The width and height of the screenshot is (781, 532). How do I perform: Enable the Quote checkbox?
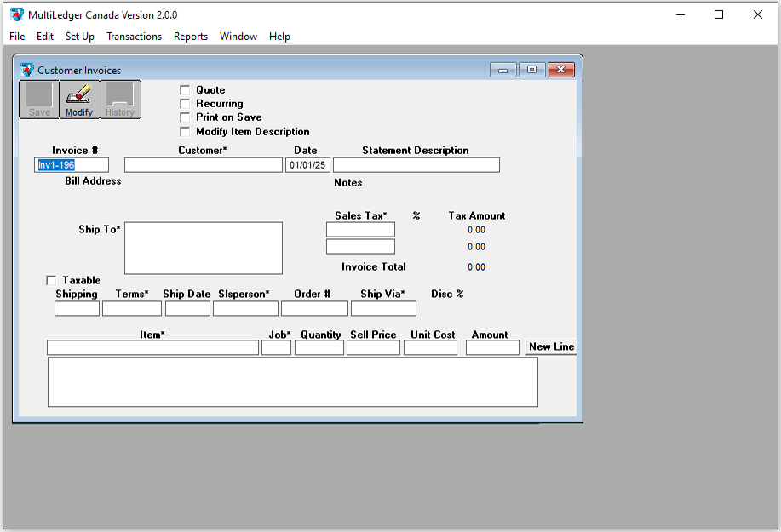(185, 90)
